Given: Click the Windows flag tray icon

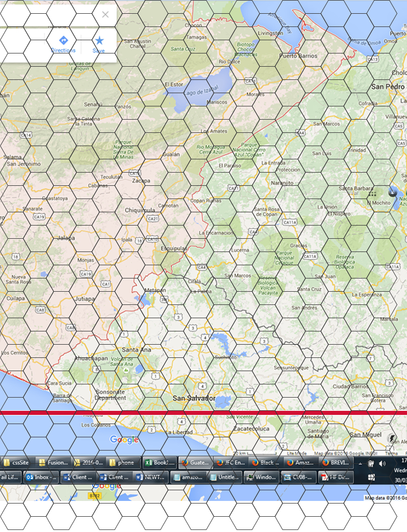Looking at the screenshot, I should pos(371,477).
